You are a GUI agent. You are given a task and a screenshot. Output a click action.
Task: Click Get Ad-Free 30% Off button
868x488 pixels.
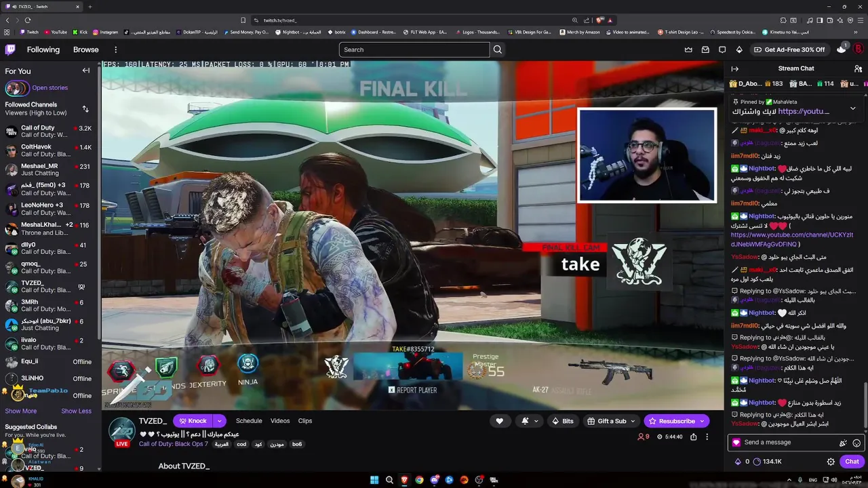(789, 49)
